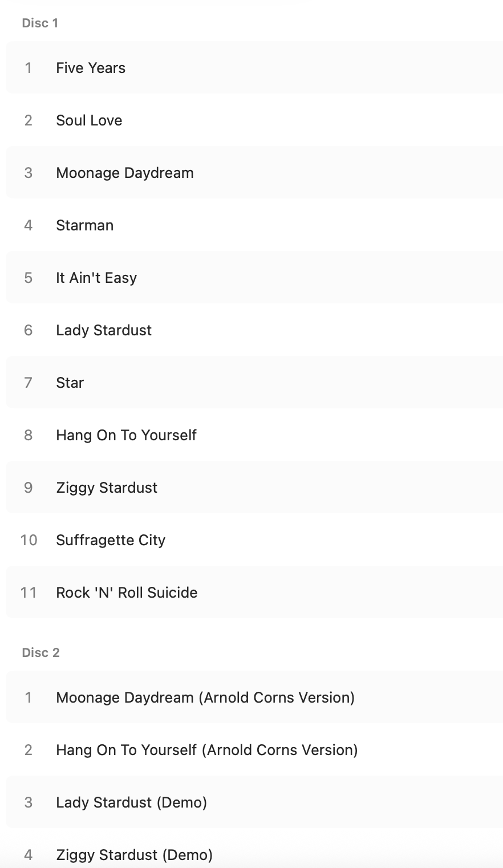
Task: Click the Lady Stardust (Demo) track
Action: pyautogui.click(x=131, y=802)
